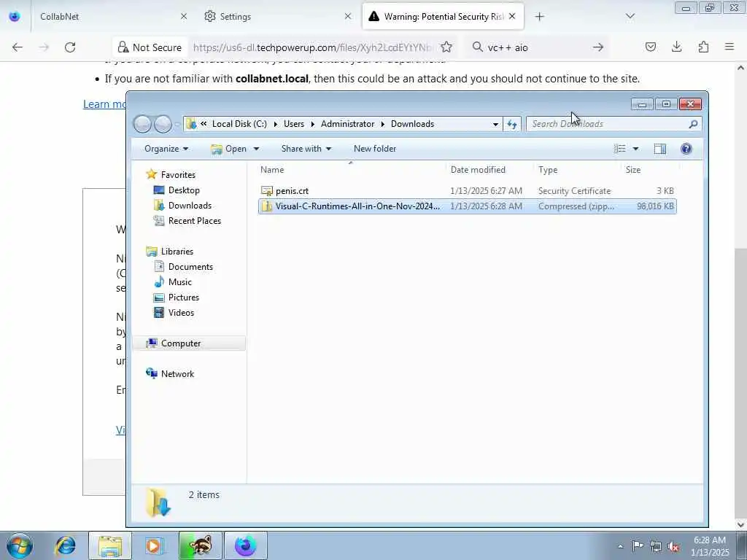Switch to the Settings tab
The width and height of the screenshot is (747, 560).
coord(278,17)
